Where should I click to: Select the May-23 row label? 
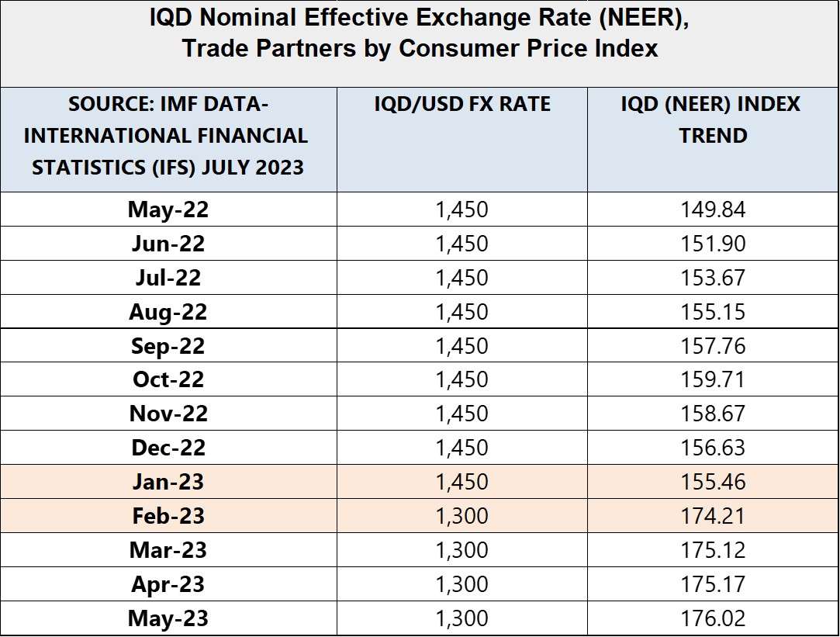[168, 618]
